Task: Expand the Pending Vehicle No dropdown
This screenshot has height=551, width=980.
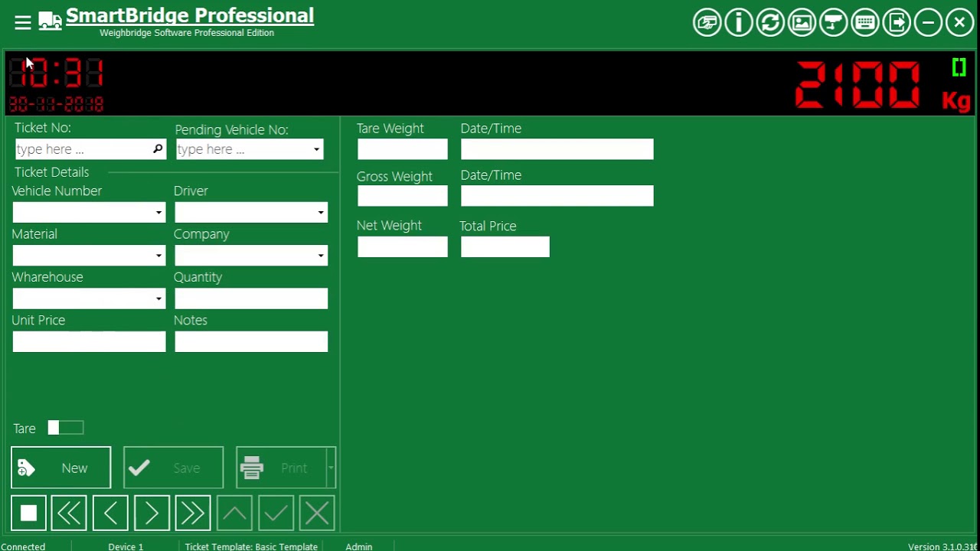Action: 316,149
